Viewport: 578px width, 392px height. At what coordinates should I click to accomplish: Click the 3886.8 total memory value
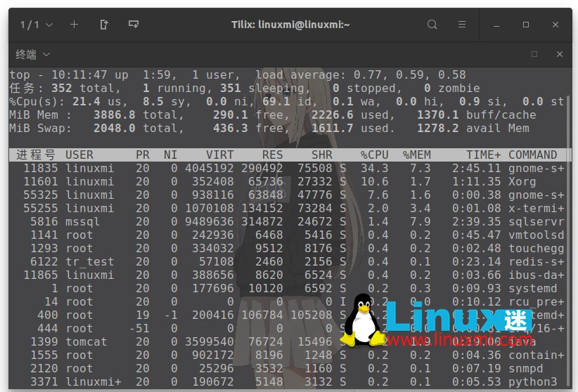pos(115,115)
